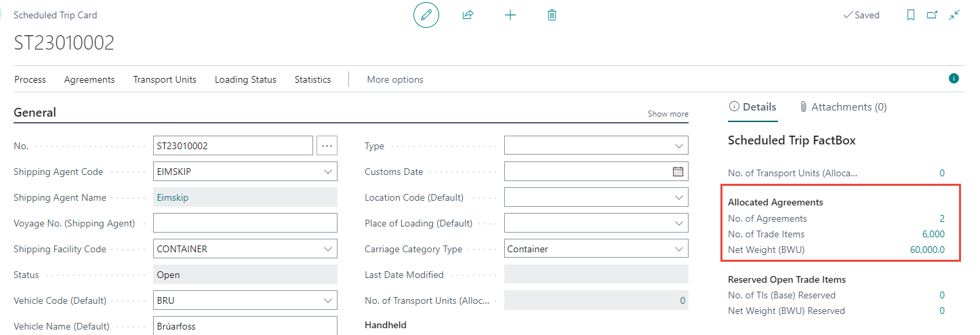The image size is (980, 335).
Task: Open the Loading Status menu
Action: click(245, 79)
